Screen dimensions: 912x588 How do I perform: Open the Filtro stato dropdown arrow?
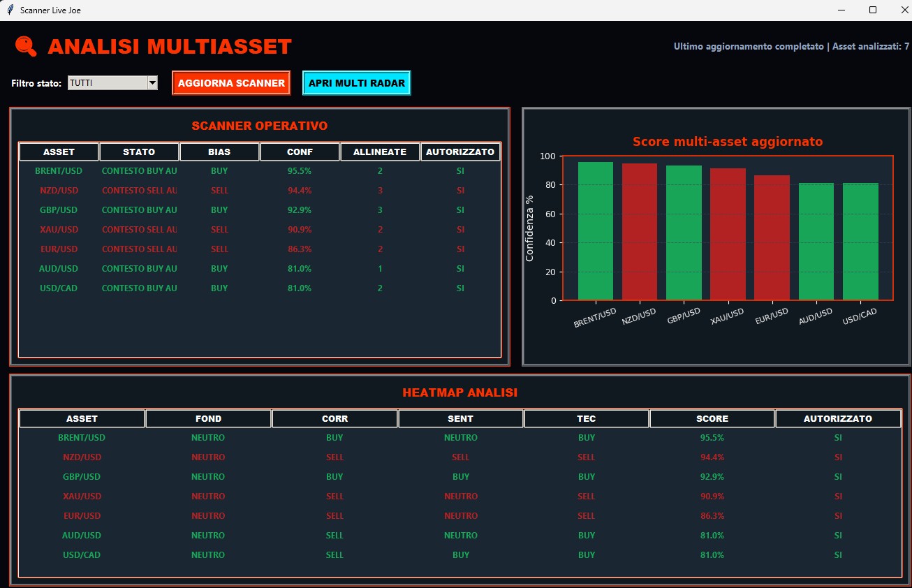point(152,82)
